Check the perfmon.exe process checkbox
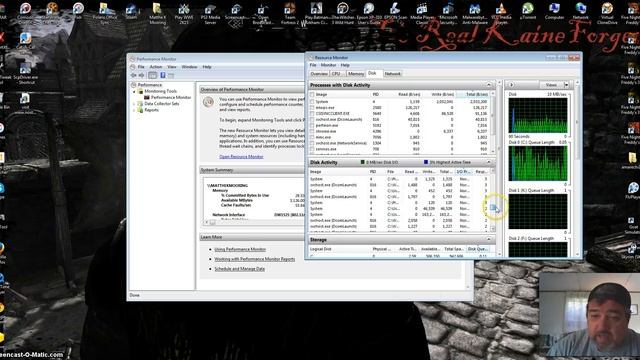640x360 pixels. (312, 125)
